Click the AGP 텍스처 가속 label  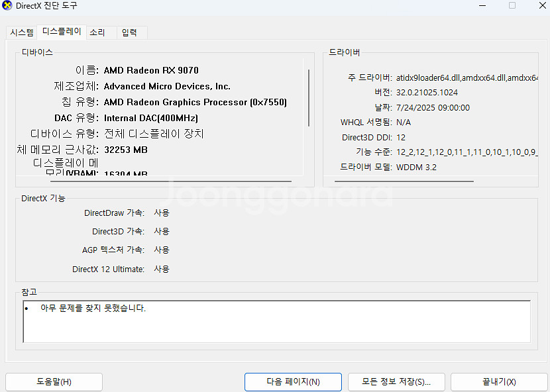click(113, 250)
